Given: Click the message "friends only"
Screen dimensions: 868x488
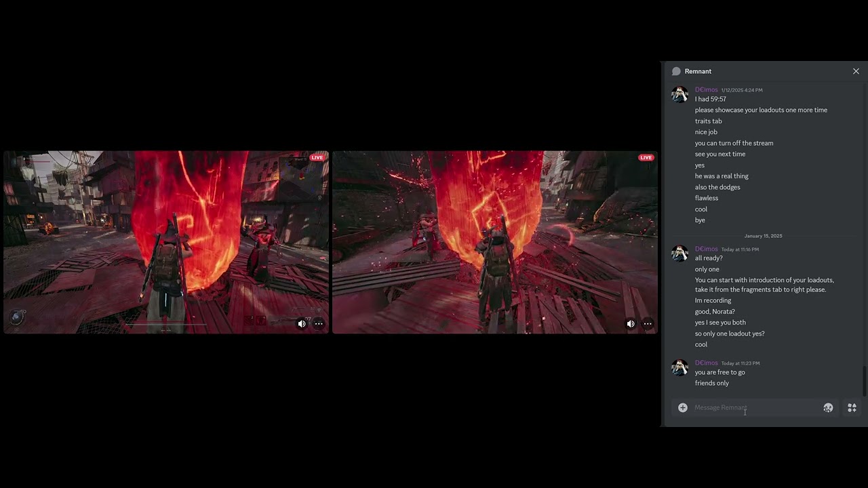Looking at the screenshot, I should pyautogui.click(x=712, y=383).
